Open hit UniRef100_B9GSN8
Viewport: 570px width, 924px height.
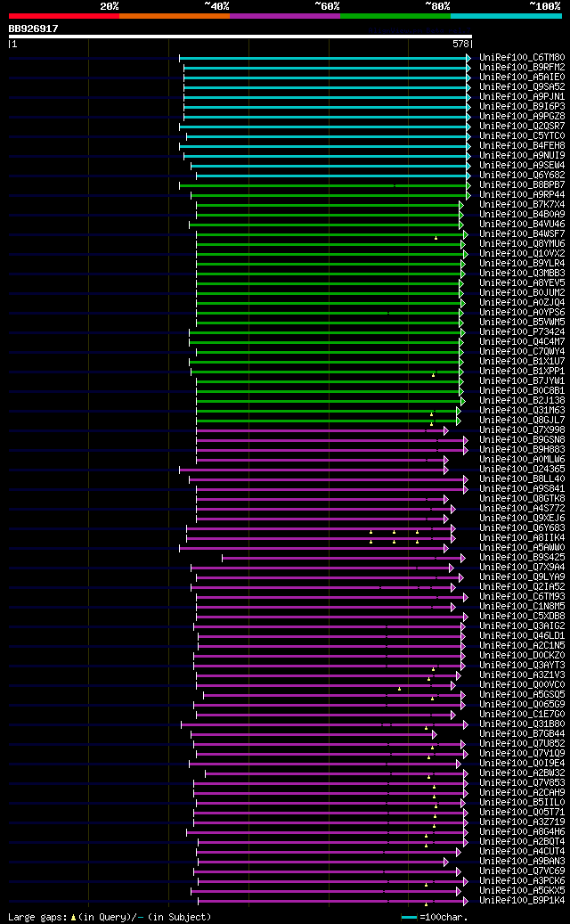pos(522,439)
